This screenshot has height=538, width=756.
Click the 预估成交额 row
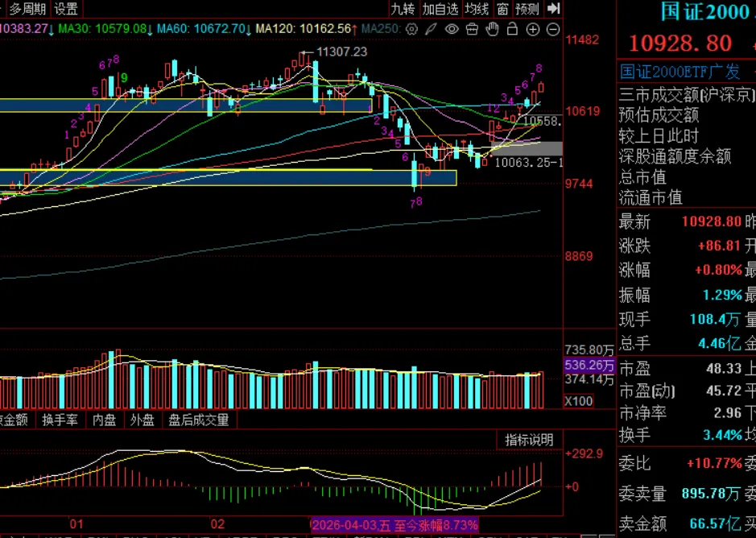(659, 115)
